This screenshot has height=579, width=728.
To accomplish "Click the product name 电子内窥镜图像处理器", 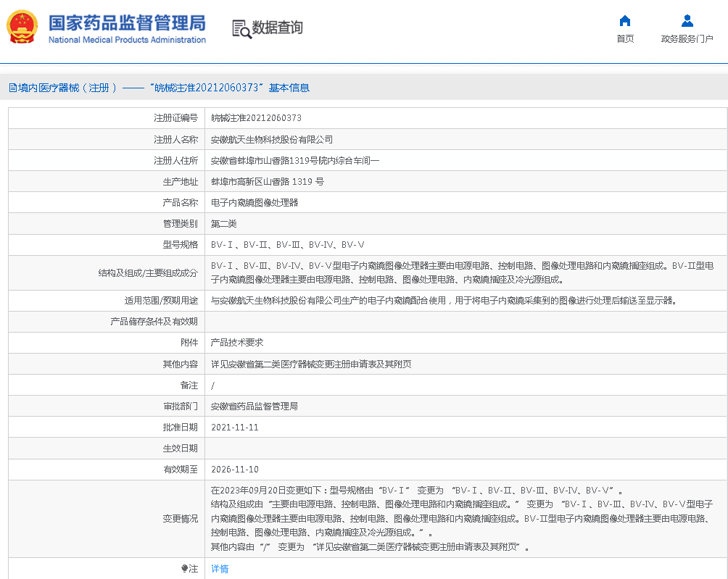I will click(255, 203).
